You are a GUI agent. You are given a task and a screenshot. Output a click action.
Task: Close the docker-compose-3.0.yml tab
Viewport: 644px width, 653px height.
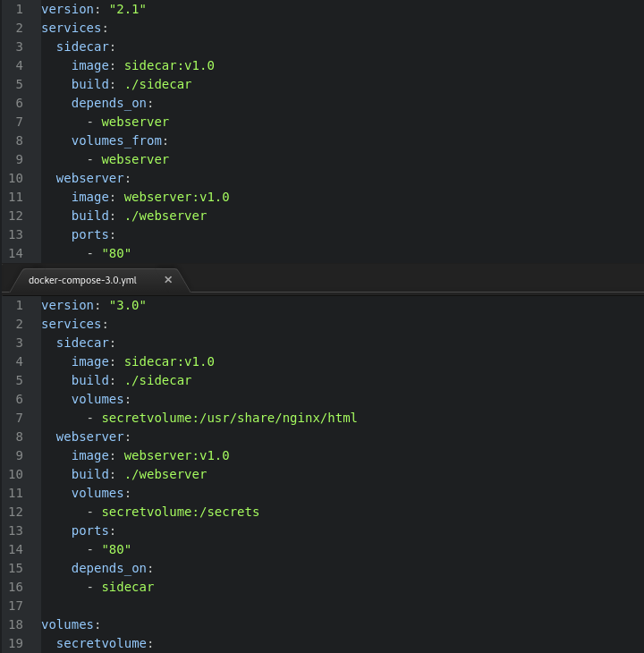tap(168, 280)
